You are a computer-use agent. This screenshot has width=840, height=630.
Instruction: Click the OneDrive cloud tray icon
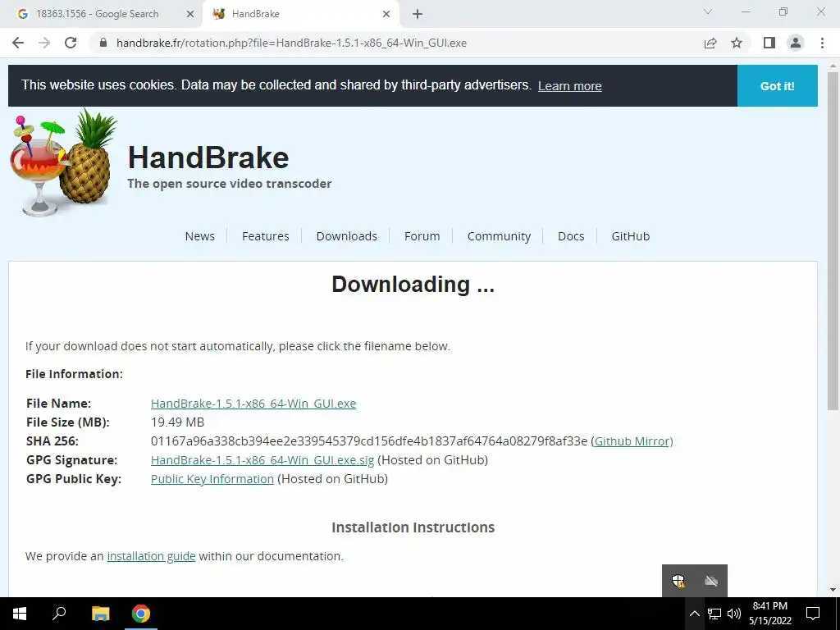coord(711,581)
